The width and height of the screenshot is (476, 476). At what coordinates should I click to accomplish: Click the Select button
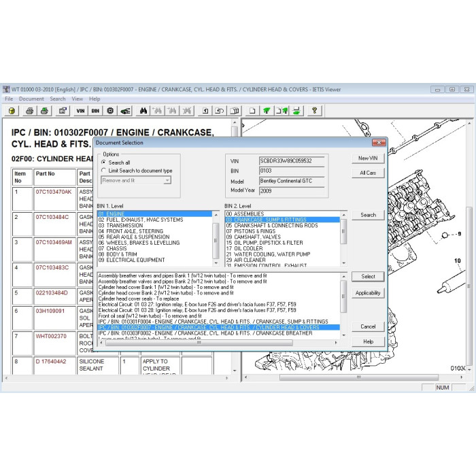tap(368, 277)
